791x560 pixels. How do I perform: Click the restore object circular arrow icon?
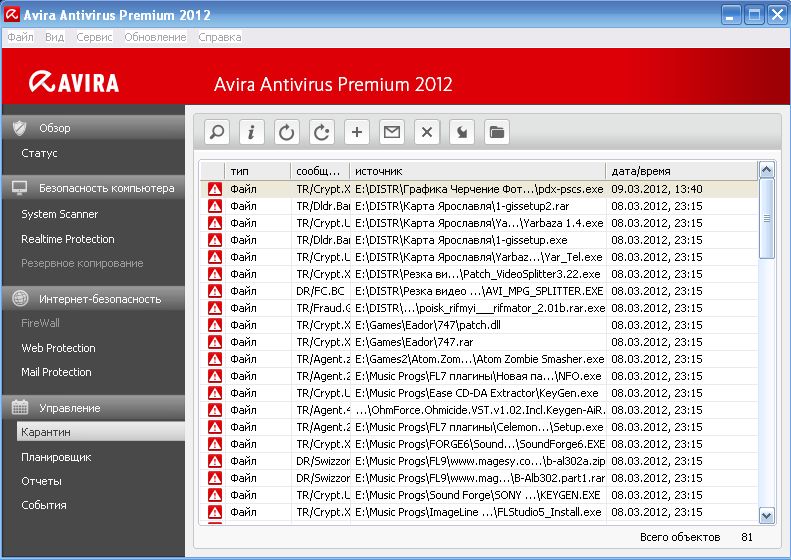(287, 133)
